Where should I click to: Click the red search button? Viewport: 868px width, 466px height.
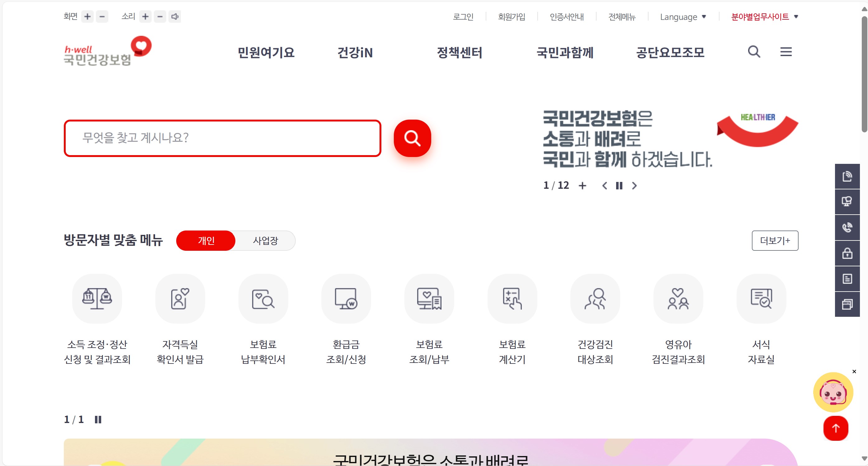[x=412, y=138]
